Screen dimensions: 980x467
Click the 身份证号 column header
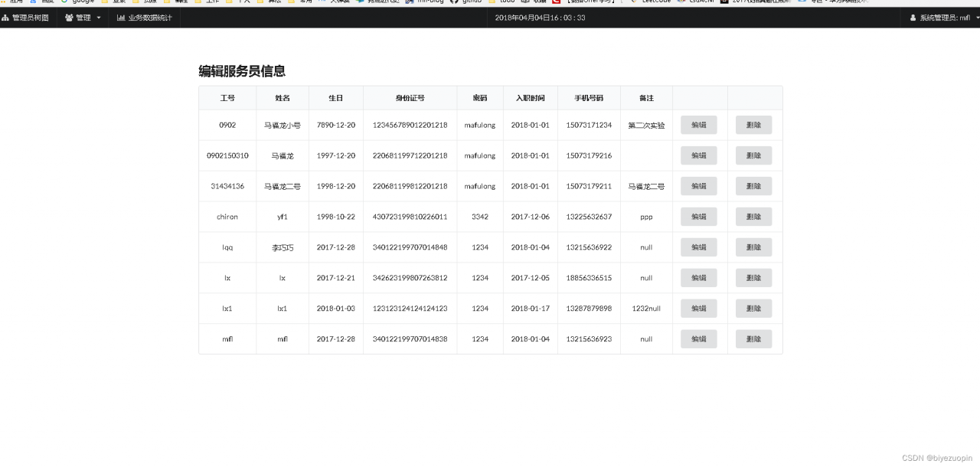(x=410, y=98)
